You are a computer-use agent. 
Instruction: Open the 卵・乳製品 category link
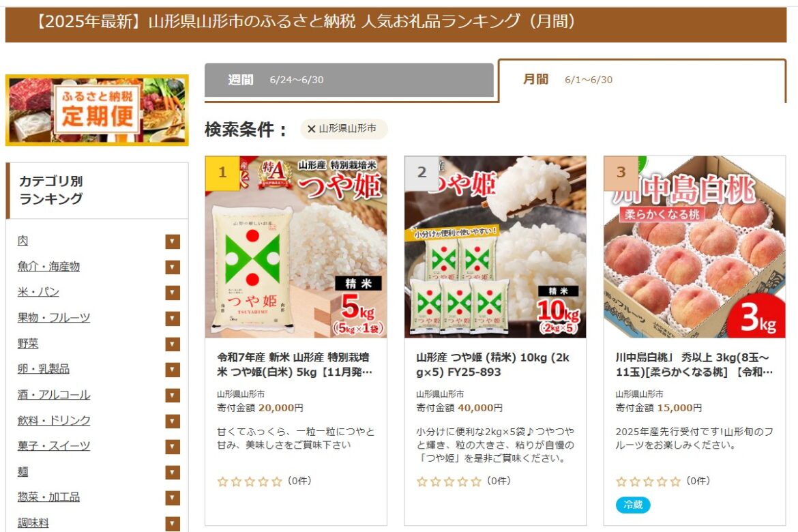click(43, 368)
